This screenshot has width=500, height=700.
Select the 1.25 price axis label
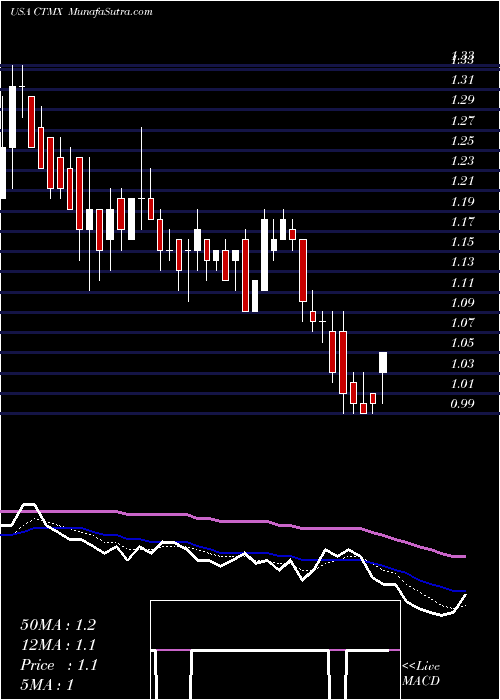point(462,141)
